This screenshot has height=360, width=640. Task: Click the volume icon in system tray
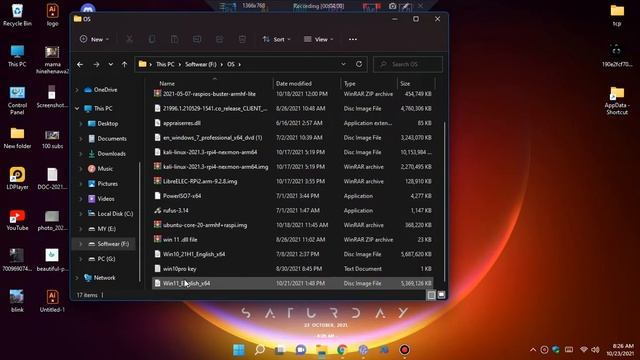595,350
